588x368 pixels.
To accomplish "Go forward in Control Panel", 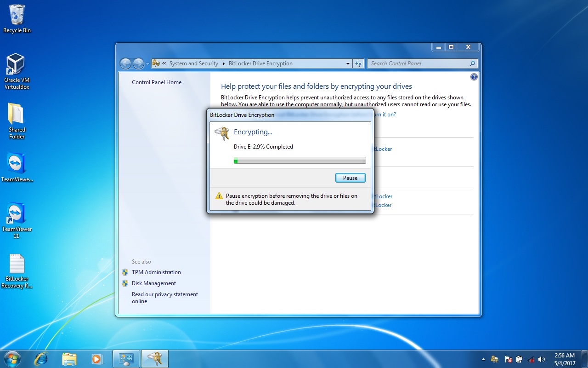I will coord(138,63).
